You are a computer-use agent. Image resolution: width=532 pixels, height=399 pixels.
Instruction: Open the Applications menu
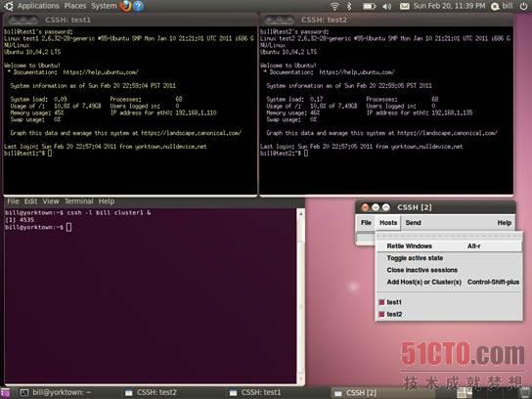(x=38, y=6)
